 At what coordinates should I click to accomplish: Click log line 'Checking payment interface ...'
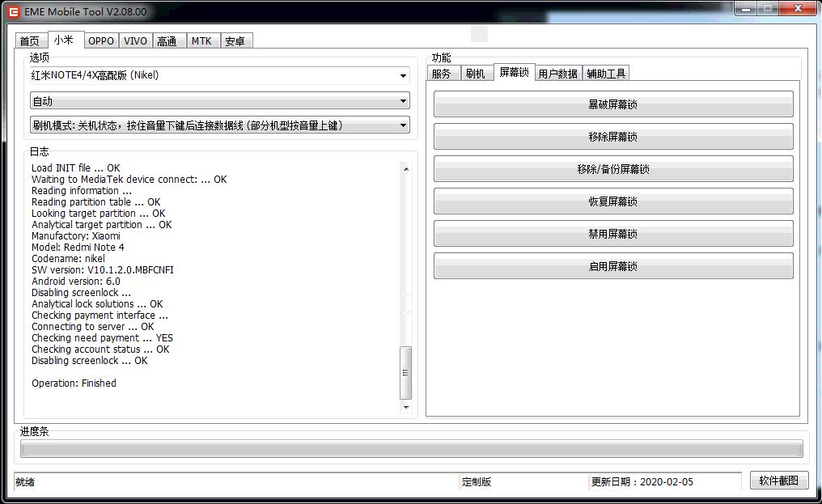click(x=100, y=316)
